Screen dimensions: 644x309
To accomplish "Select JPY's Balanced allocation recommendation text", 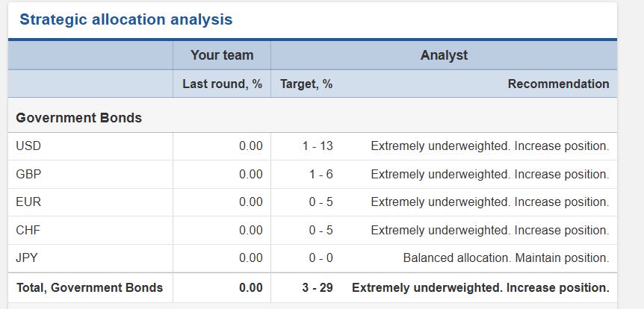I will (x=506, y=258).
